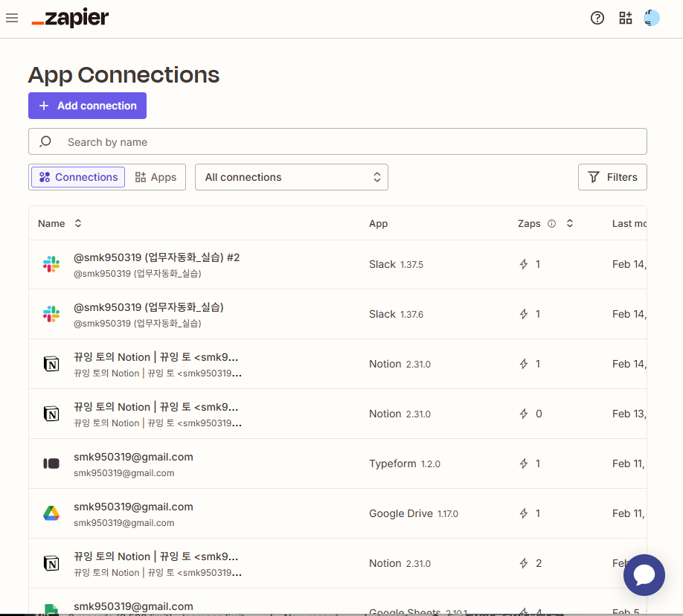Open the user profile avatar
Viewport: 683px width, 616px height.
[652, 18]
